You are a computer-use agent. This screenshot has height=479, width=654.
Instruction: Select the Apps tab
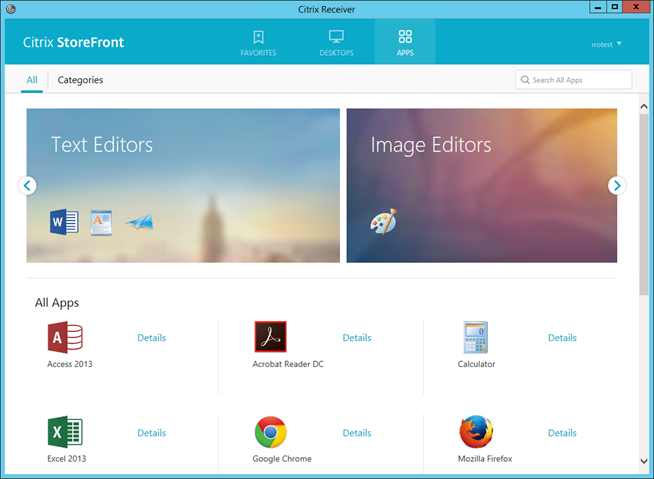405,42
